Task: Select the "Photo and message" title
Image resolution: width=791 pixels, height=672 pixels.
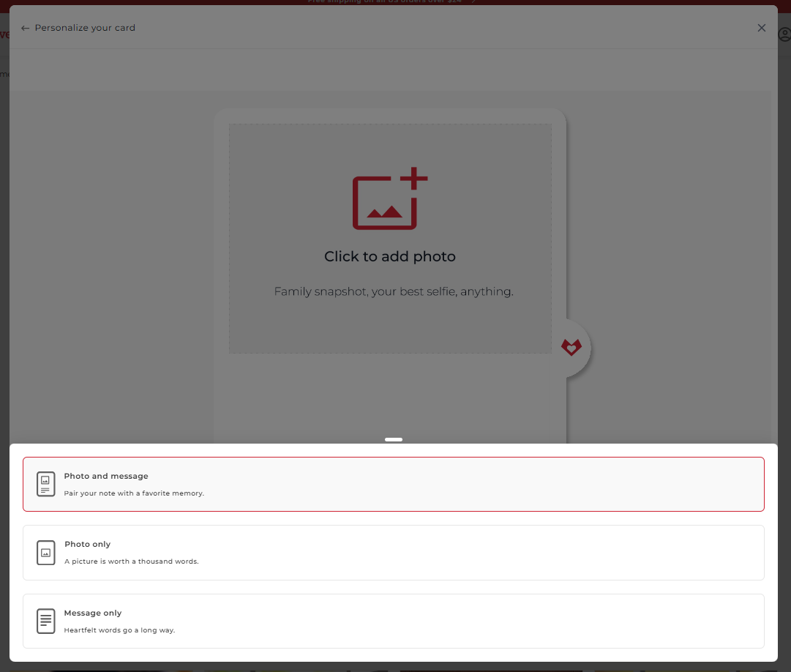Action: click(x=106, y=477)
